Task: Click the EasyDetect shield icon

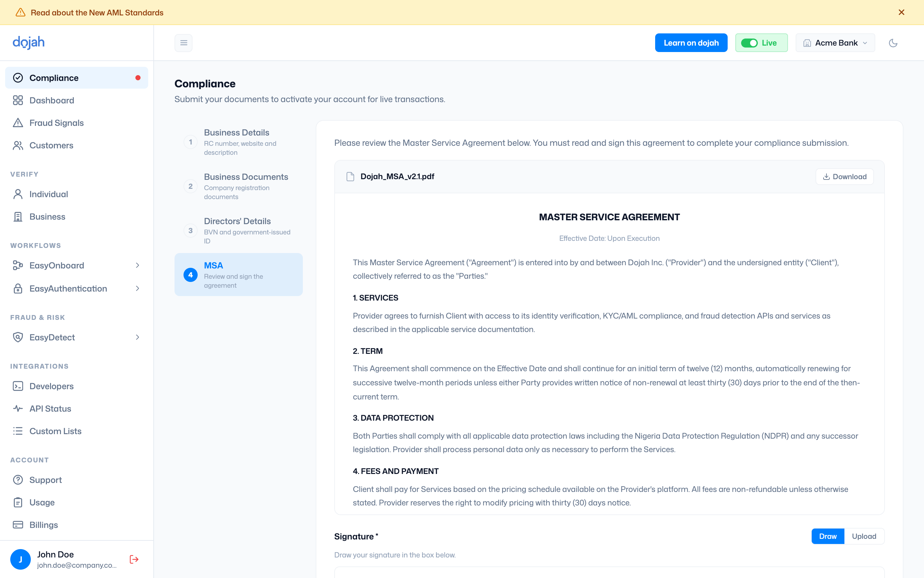Action: click(x=18, y=337)
